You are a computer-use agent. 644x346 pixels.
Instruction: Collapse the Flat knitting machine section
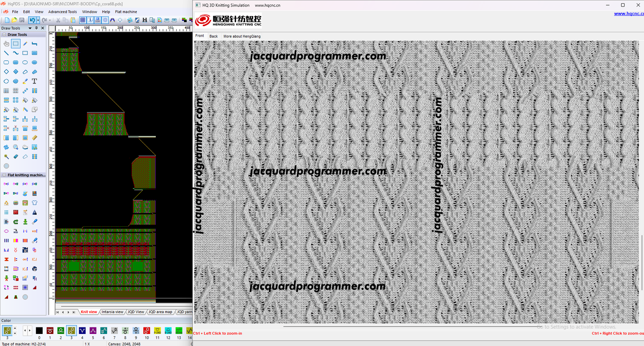[x=4, y=175]
